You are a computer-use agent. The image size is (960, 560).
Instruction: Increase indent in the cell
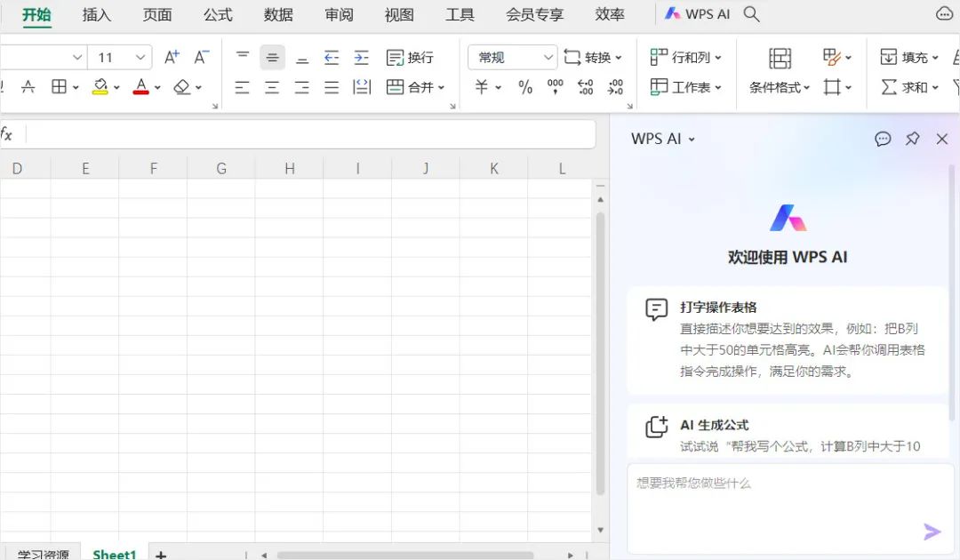tap(362, 58)
